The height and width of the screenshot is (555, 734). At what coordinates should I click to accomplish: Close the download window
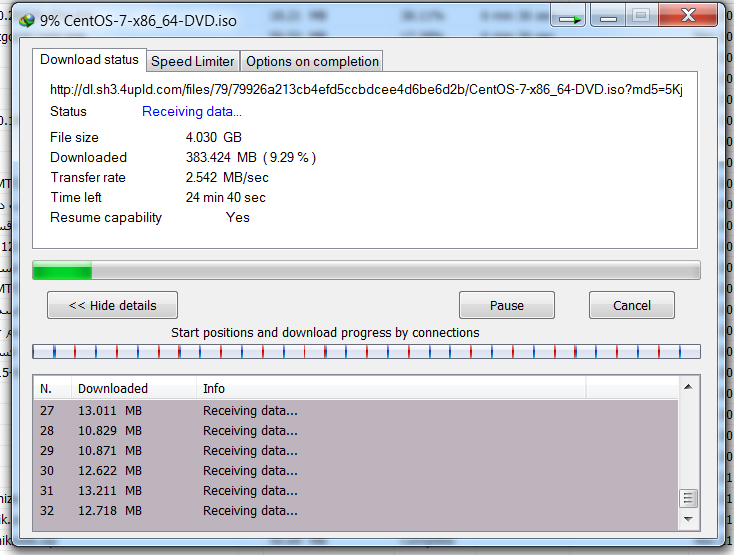(688, 16)
